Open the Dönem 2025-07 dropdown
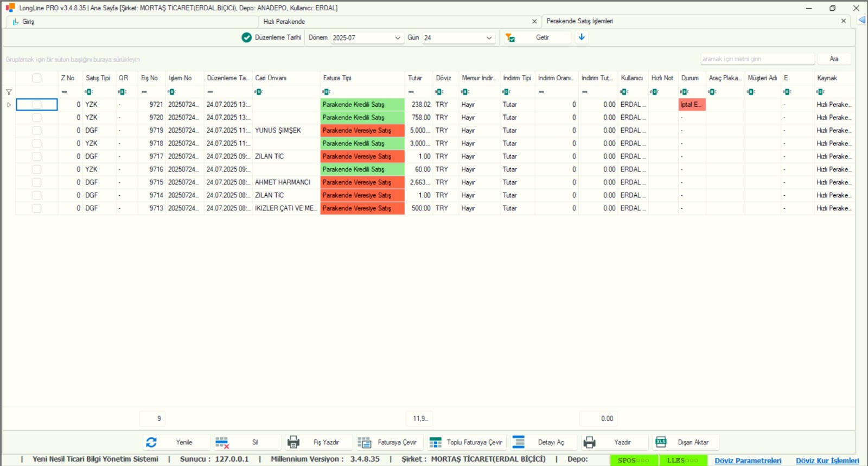 coord(397,38)
